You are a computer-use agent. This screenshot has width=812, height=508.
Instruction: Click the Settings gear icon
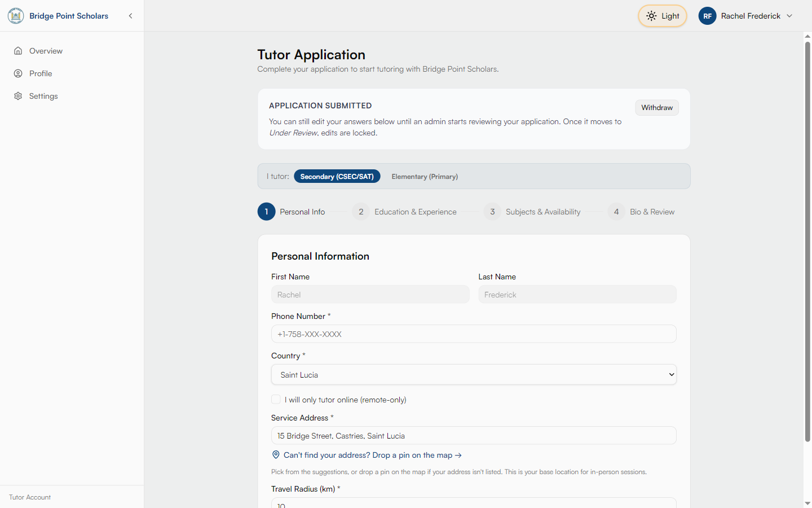18,96
